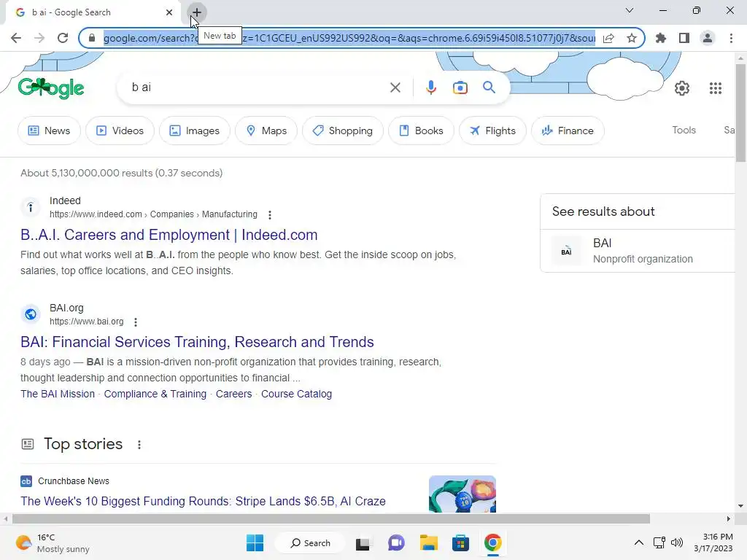This screenshot has width=747, height=560.
Task: Open the clock showing 3:16 PM
Action: [x=713, y=542]
